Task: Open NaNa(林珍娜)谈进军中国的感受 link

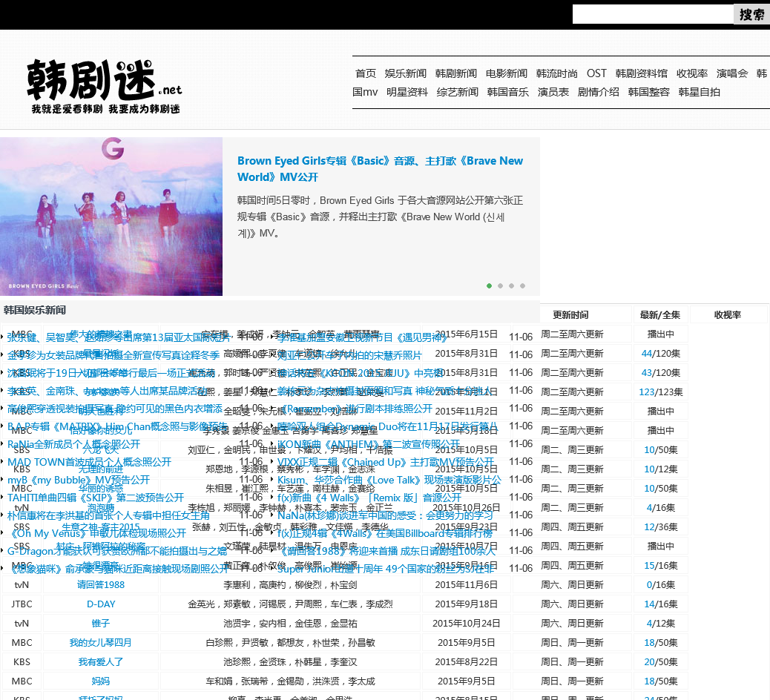Action: (x=385, y=515)
